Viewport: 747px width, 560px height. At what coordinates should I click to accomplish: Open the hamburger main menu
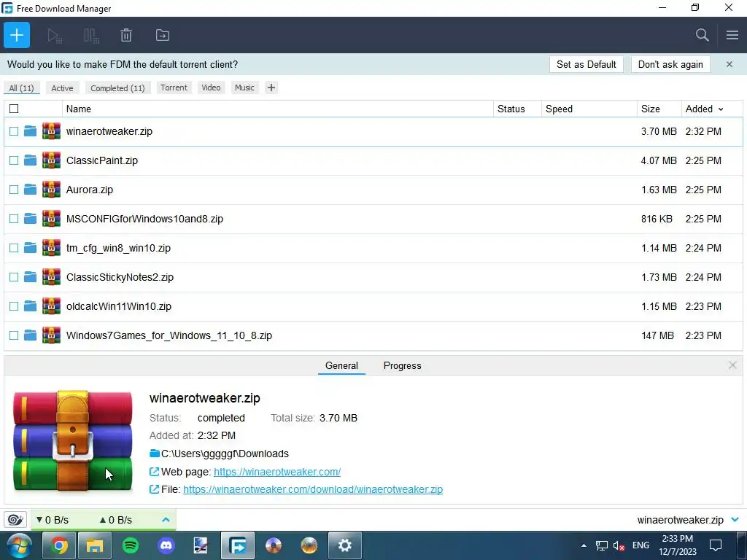point(732,35)
